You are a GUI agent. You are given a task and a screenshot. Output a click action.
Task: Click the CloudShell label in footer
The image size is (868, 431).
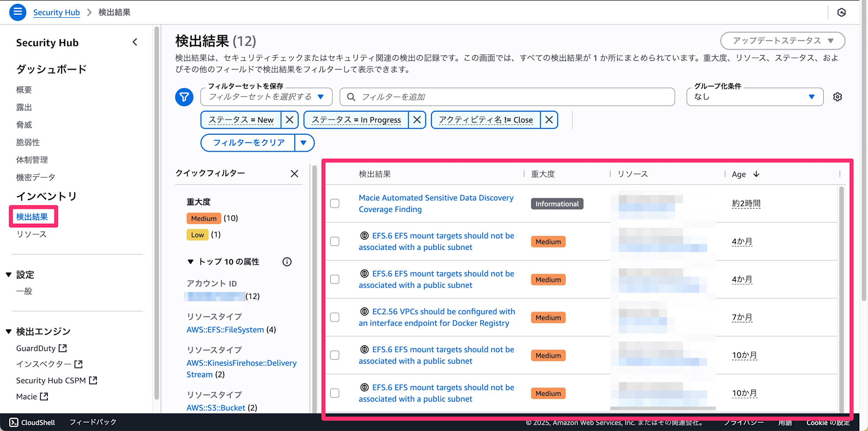(x=38, y=422)
